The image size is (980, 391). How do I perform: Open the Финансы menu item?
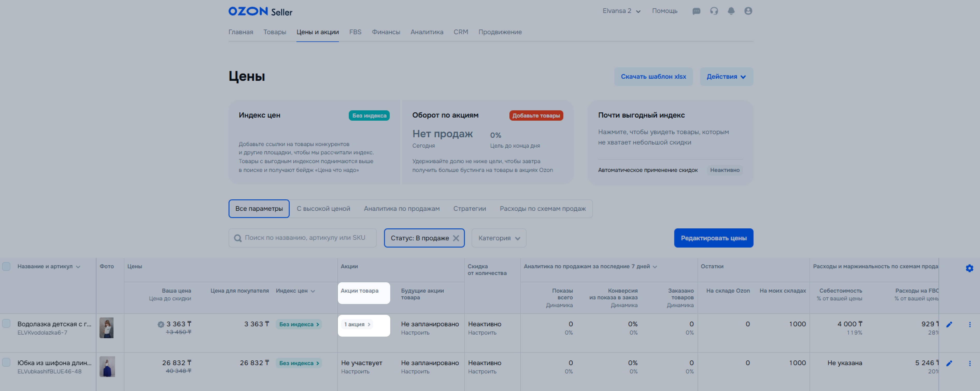tap(386, 32)
